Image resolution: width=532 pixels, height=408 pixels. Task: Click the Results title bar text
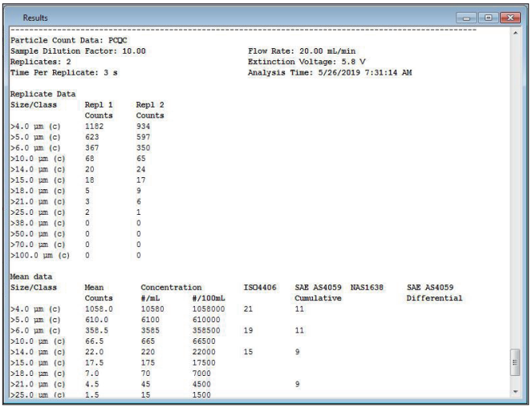tap(34, 17)
